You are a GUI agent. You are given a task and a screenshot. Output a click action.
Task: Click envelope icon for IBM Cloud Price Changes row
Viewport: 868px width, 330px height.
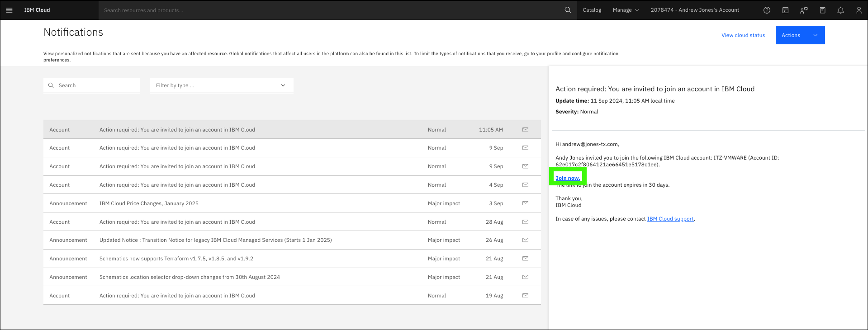[x=525, y=203]
